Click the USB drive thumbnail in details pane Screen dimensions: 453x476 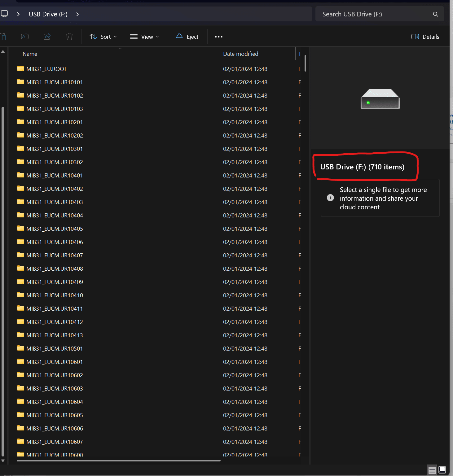[380, 99]
